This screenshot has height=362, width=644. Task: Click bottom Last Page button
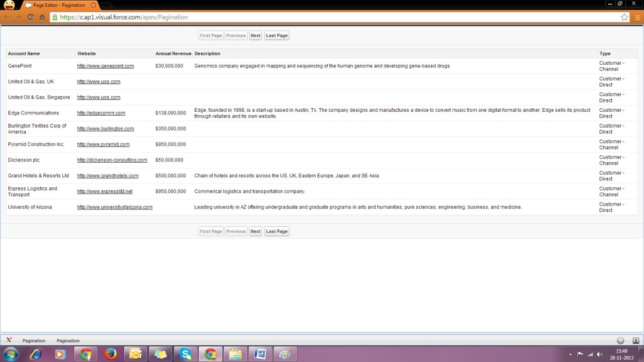click(x=277, y=231)
